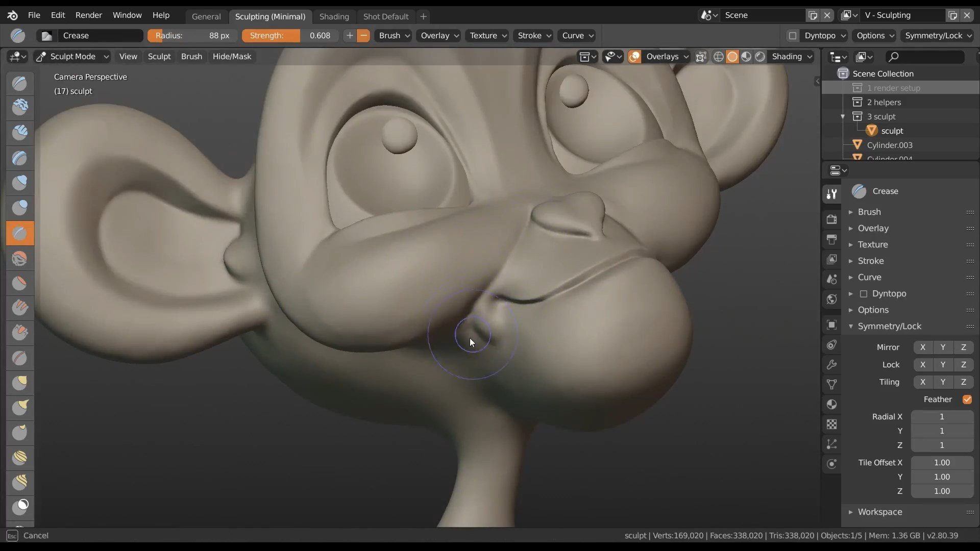The width and height of the screenshot is (980, 551).
Task: Toggle X-ray display icon in header
Action: point(701,57)
